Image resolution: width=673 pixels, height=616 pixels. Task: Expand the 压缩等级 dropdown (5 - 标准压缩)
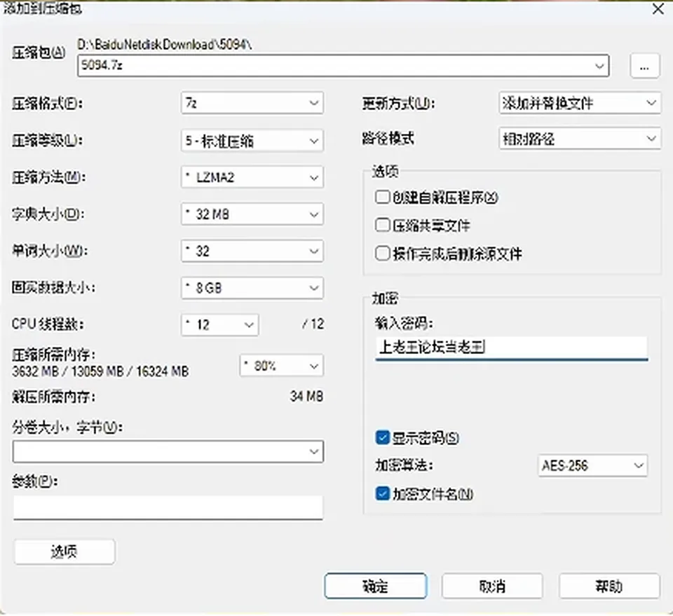pyautogui.click(x=252, y=141)
